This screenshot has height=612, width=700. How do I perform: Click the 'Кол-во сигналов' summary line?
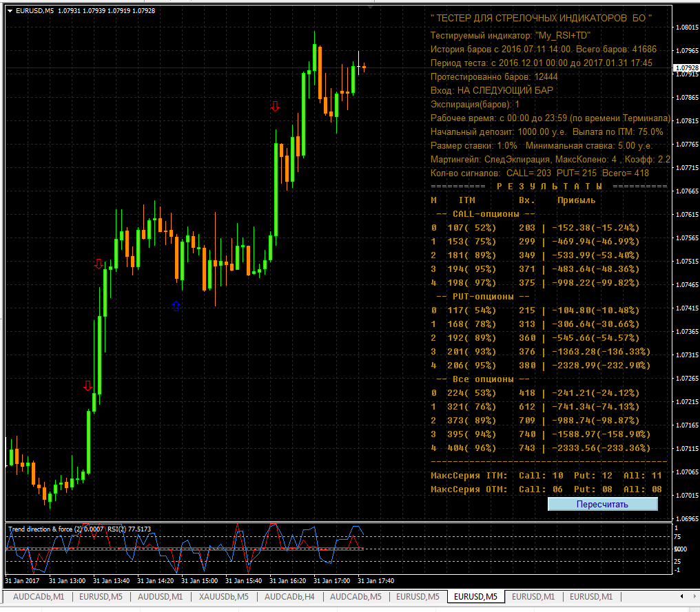tap(539, 173)
